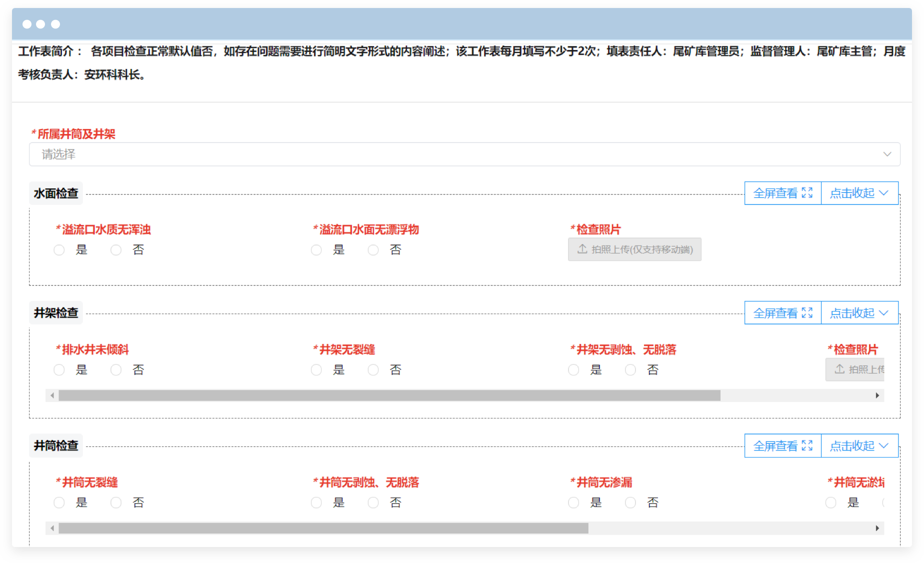Select 是 for 排水井未倾斜
924x563 pixels.
(59, 370)
